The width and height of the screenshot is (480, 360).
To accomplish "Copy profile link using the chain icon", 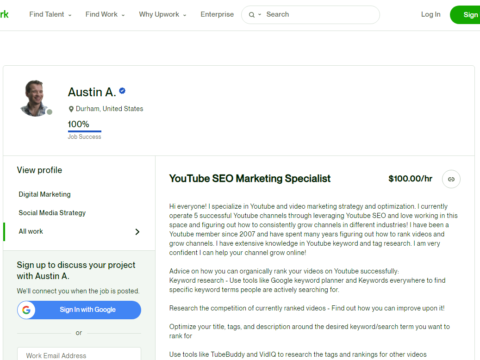I will [451, 179].
